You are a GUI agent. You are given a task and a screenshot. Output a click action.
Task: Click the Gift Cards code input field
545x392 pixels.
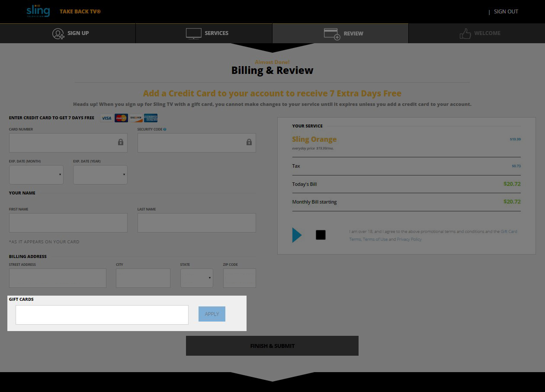click(x=102, y=315)
